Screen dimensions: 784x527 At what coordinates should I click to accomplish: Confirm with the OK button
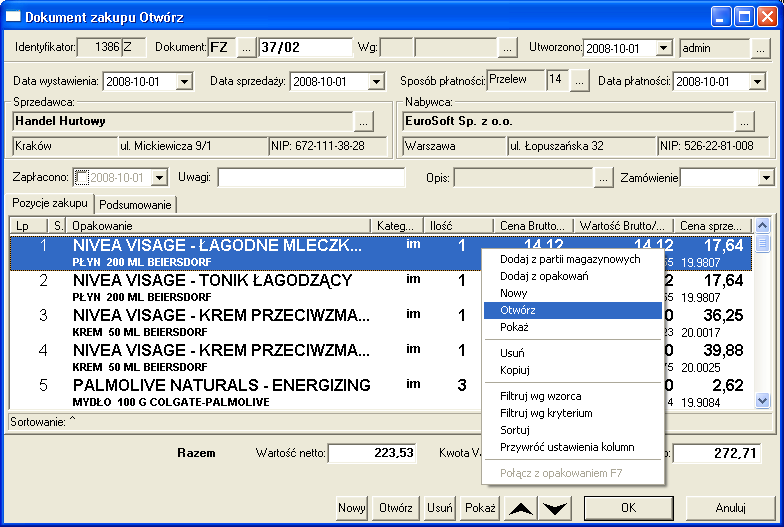[x=628, y=508]
